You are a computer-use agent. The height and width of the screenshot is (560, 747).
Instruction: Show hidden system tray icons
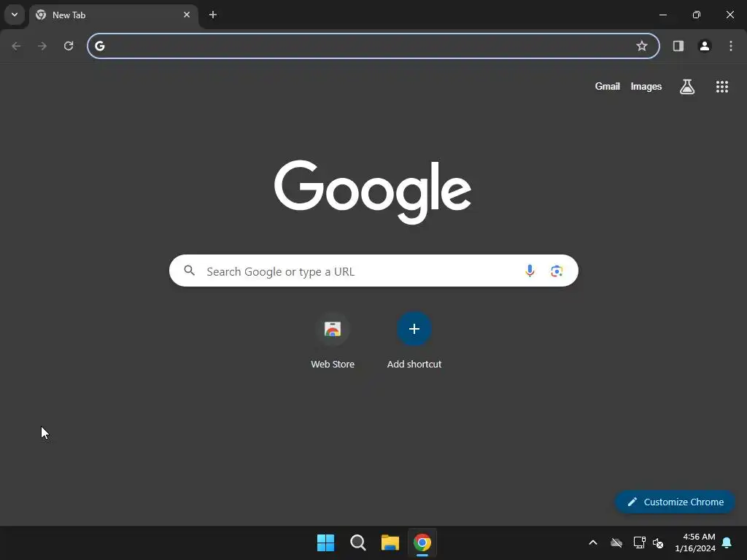(593, 542)
